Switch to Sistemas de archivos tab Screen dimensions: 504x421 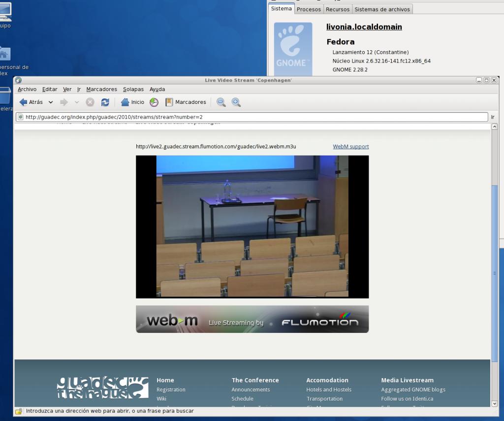[382, 9]
